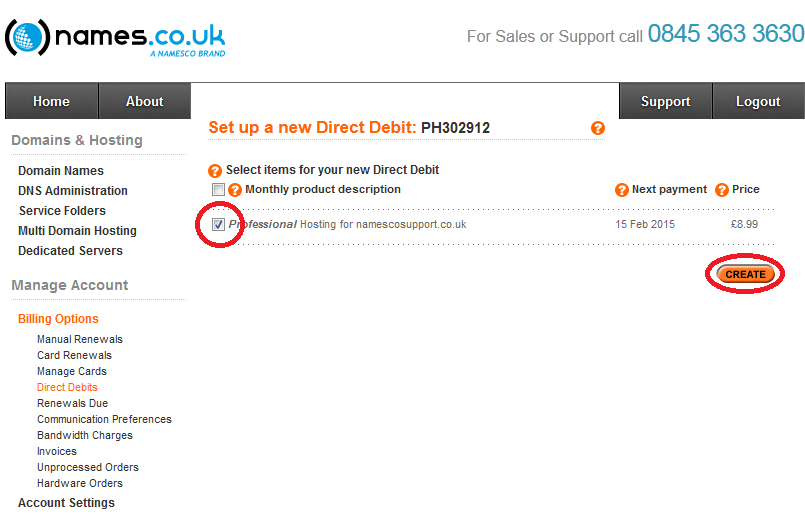Open DNS Administration link
This screenshot has height=526, width=805.
click(73, 190)
